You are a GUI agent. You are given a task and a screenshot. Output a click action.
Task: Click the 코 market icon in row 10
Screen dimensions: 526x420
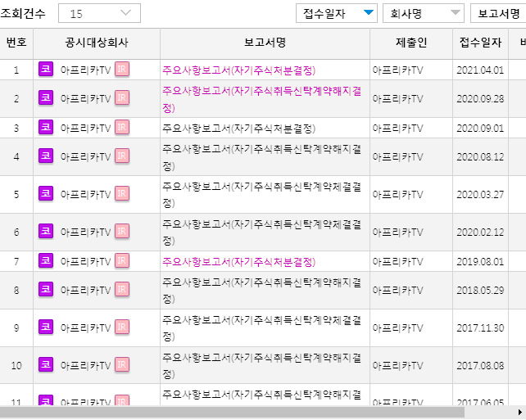tap(46, 364)
